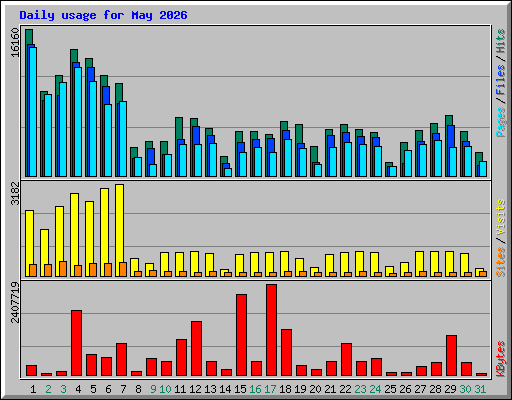The image size is (512, 400).
Task: Click day 21 on the date axis
Action: point(330,389)
